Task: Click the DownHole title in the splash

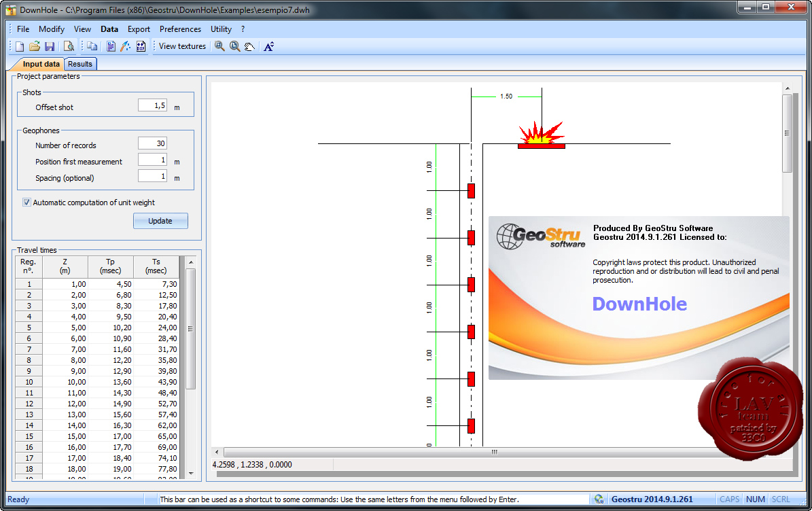Action: (x=639, y=304)
